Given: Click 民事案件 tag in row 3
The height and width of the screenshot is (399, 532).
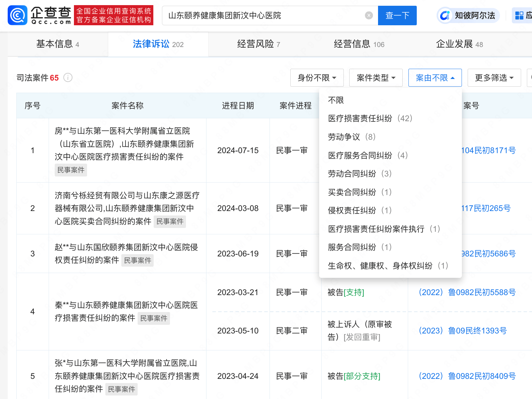Looking at the screenshot, I should pyautogui.click(x=138, y=260).
